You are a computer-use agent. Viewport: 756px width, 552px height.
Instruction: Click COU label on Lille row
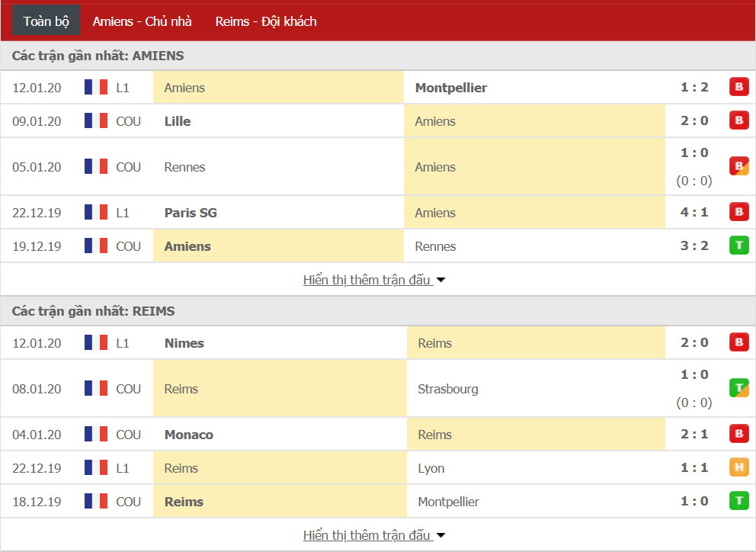pyautogui.click(x=128, y=121)
